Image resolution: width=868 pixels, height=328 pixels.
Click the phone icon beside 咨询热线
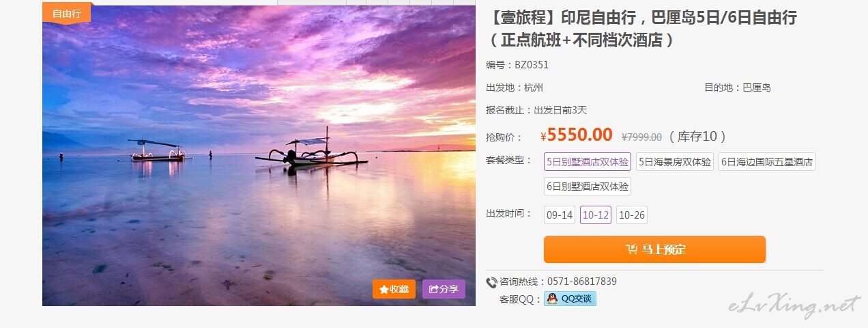(x=491, y=282)
